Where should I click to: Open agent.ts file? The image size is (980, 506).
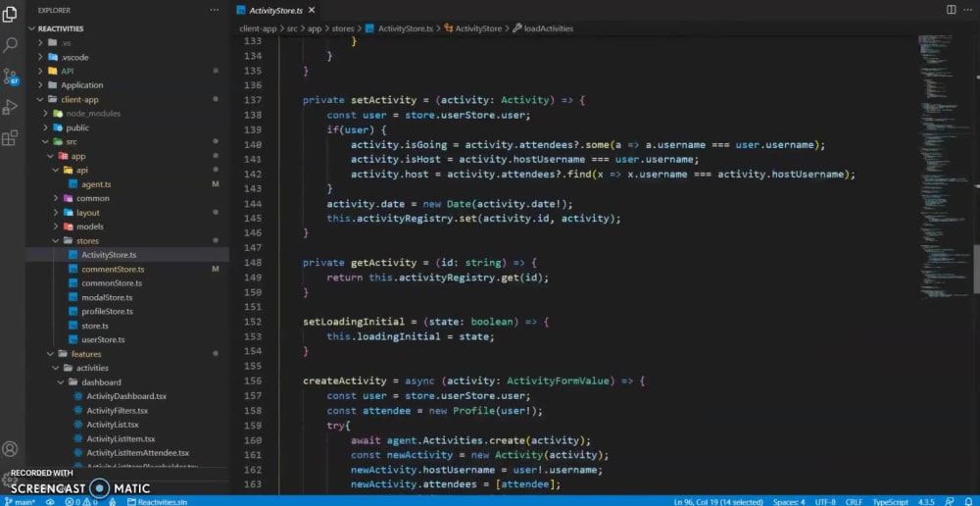[x=127, y=184]
